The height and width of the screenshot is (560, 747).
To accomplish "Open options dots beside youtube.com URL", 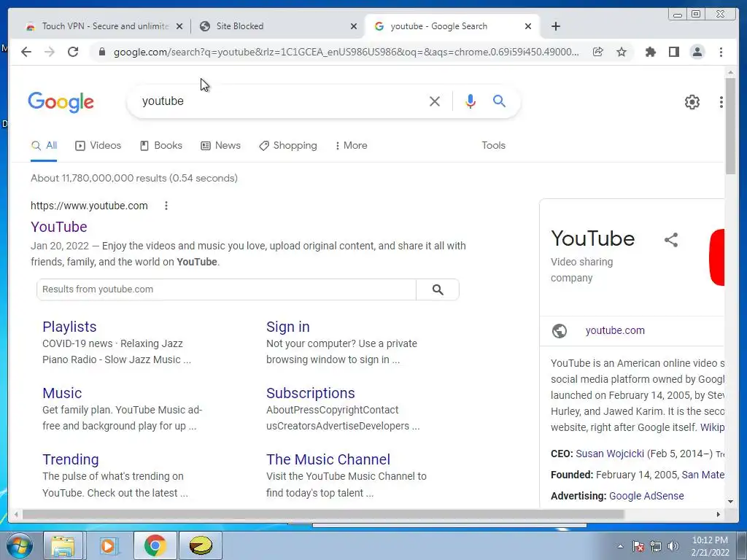I will coord(166,206).
